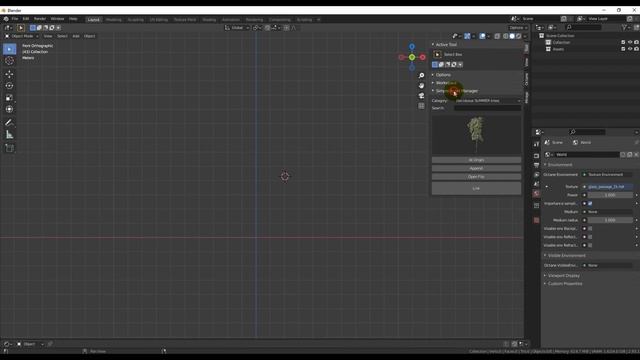Click the new world datablock icon
The height and width of the screenshot is (360, 640).
[x=629, y=155]
